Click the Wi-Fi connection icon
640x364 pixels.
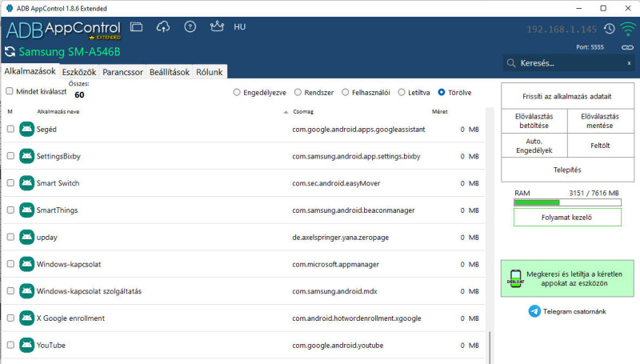point(628,29)
